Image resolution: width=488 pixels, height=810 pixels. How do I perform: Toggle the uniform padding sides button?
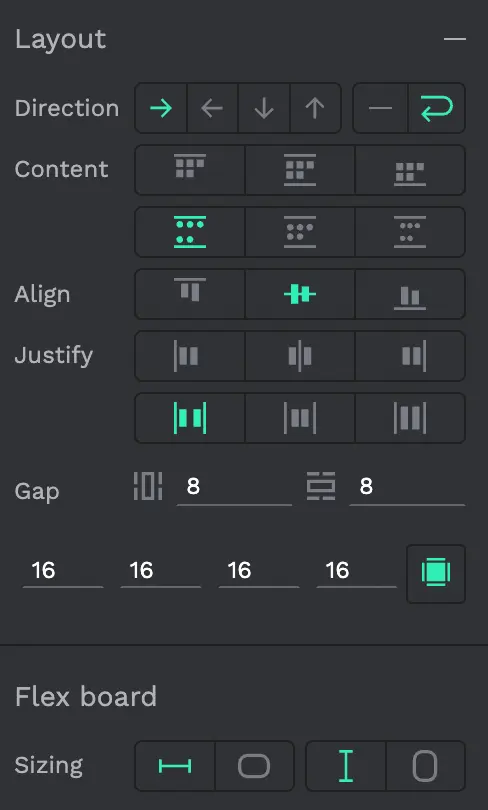(x=436, y=573)
